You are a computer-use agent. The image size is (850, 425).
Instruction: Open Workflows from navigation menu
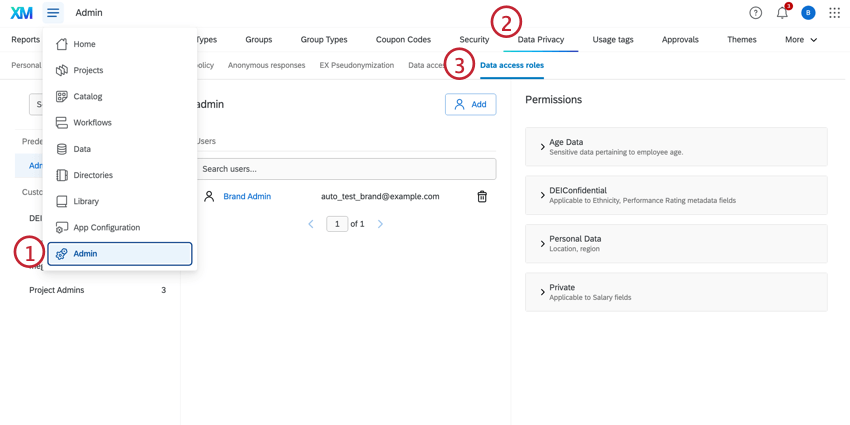[x=92, y=123]
